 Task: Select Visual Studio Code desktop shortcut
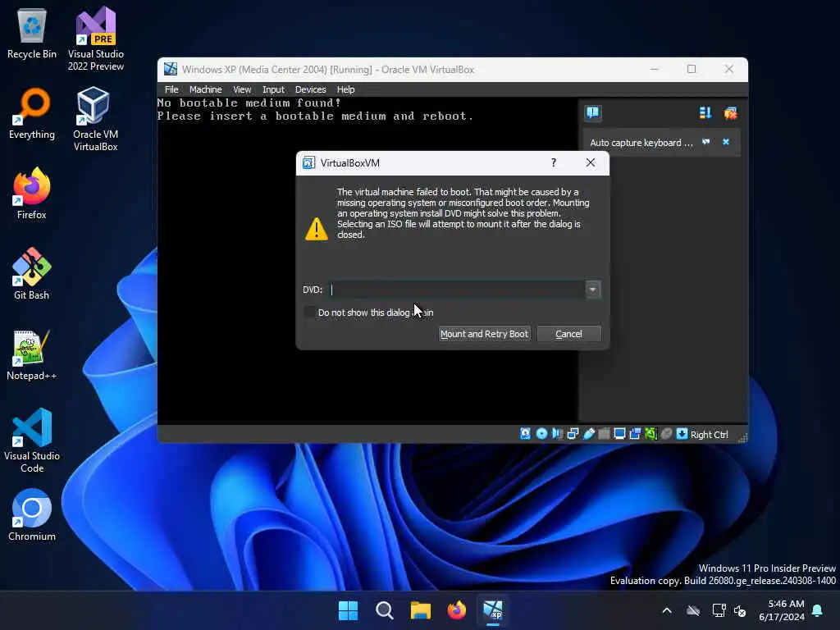click(x=32, y=441)
